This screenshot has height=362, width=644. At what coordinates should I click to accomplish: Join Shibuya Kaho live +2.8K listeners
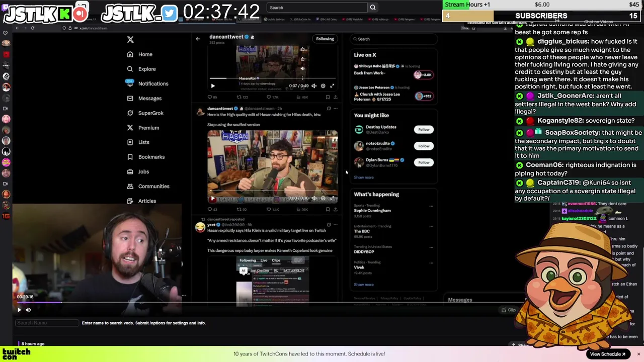(423, 74)
